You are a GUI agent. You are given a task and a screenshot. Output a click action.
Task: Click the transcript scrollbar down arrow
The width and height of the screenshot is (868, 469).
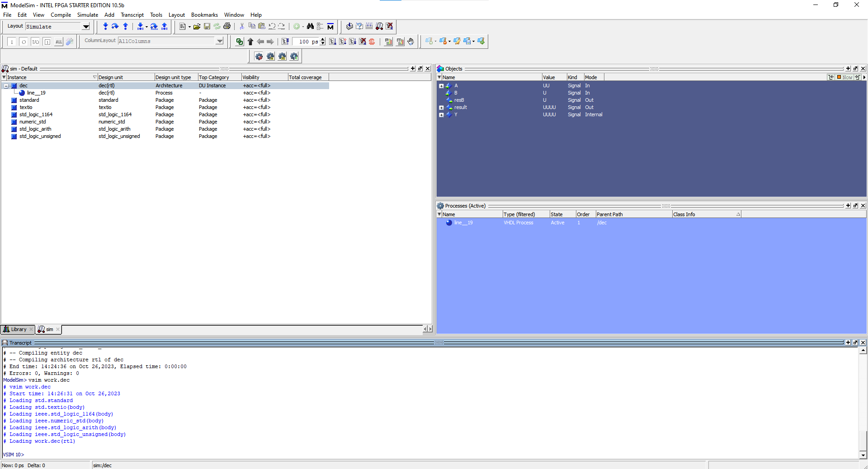[863, 455]
